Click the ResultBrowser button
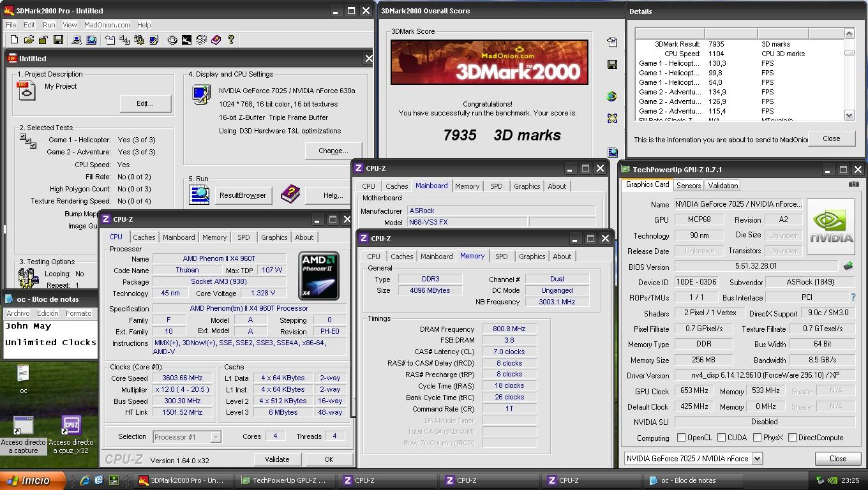 pyautogui.click(x=243, y=195)
